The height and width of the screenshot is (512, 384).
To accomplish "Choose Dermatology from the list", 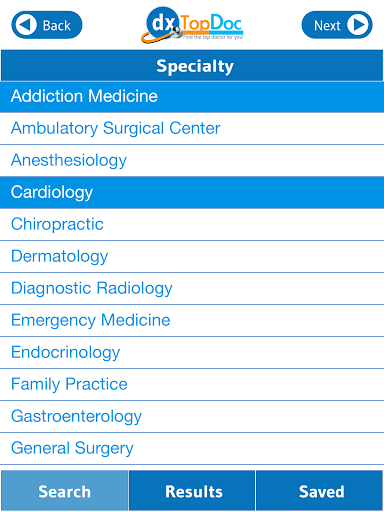I will [192, 256].
